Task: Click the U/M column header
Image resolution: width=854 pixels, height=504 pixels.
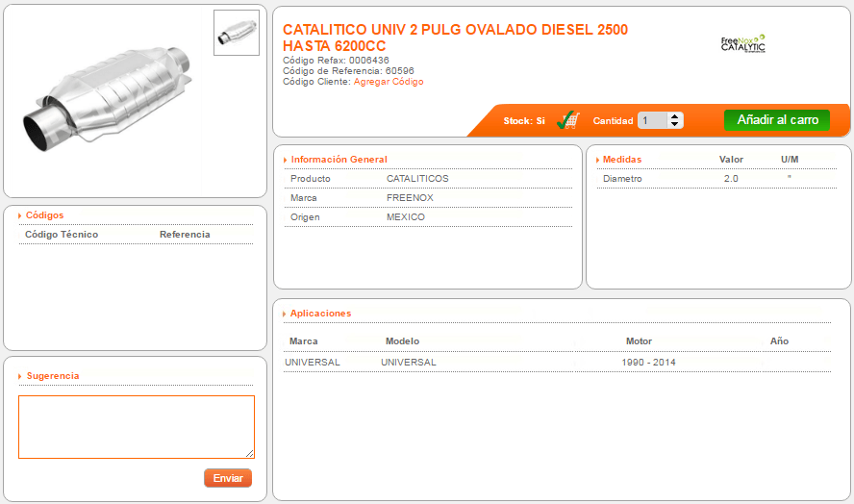Action: click(790, 160)
